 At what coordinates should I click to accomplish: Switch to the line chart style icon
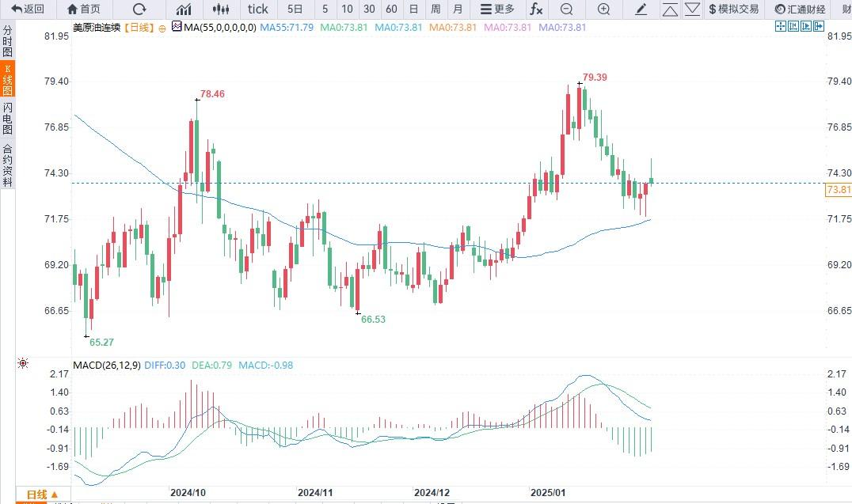tap(184, 9)
